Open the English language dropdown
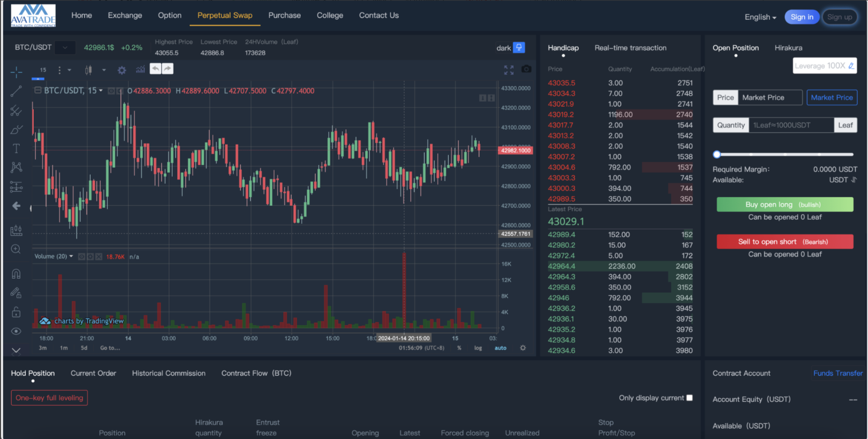Image resolution: width=868 pixels, height=439 pixels. (760, 17)
